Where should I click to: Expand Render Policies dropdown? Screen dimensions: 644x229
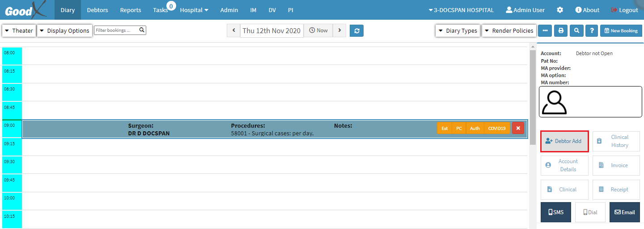click(x=509, y=30)
